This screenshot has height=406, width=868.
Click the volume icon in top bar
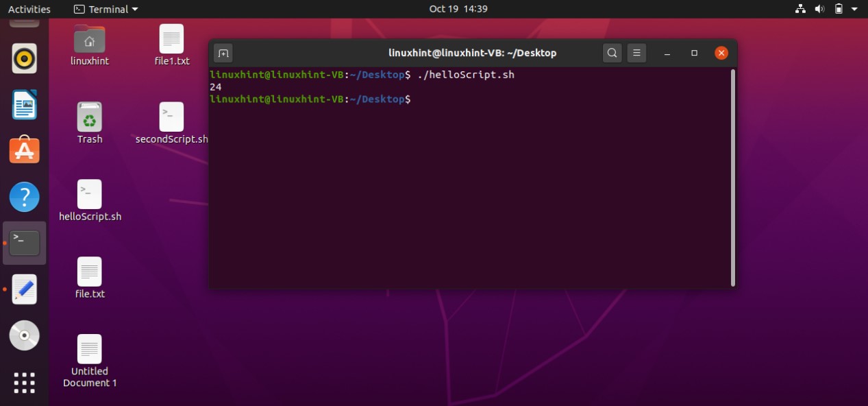[819, 9]
